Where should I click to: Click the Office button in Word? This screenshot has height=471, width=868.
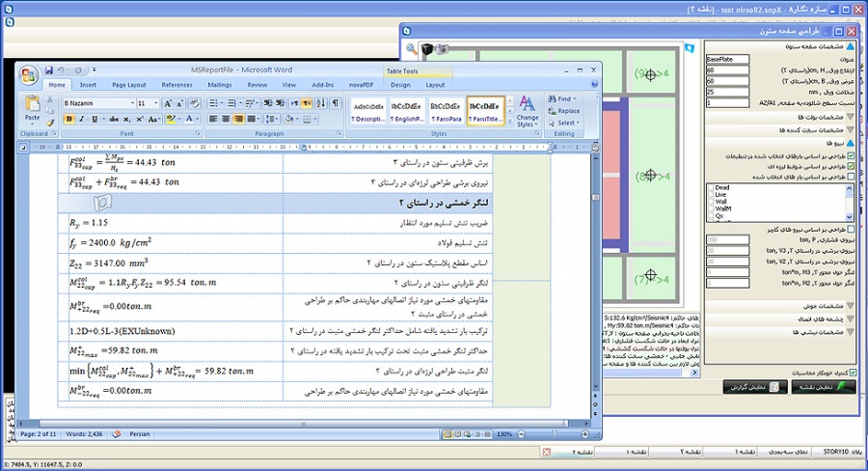[x=31, y=73]
